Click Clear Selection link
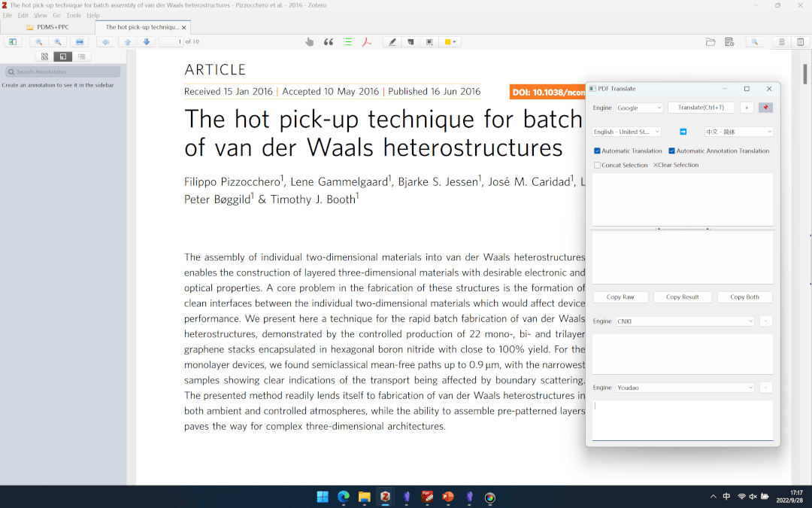Viewport: 812px width, 508px height. tap(676, 165)
